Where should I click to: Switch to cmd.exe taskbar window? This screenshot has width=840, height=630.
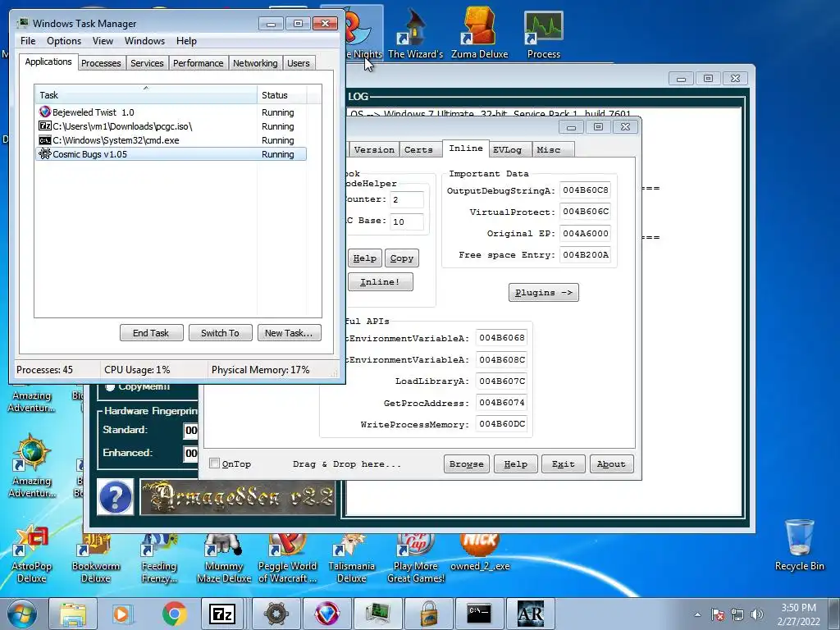point(479,614)
